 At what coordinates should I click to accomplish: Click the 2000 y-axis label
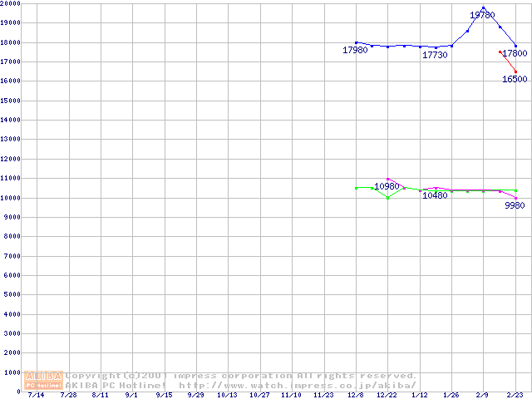[12, 352]
